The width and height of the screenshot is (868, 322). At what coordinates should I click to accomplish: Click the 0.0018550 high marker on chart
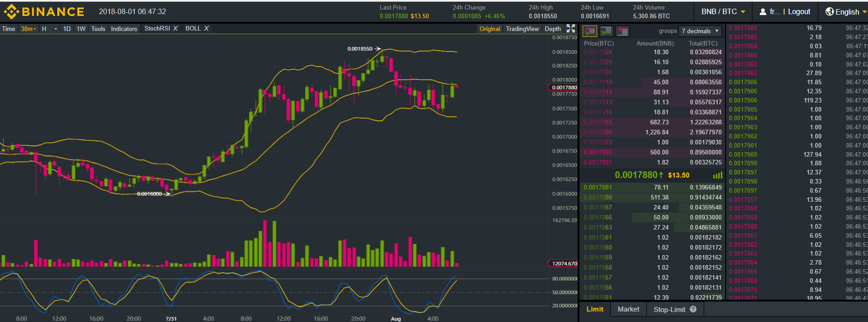[x=364, y=48]
